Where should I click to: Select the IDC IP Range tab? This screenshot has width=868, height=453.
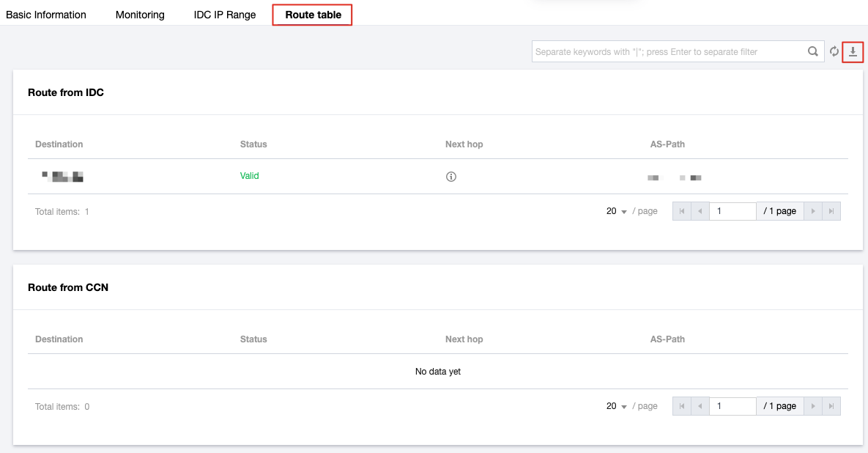click(225, 15)
